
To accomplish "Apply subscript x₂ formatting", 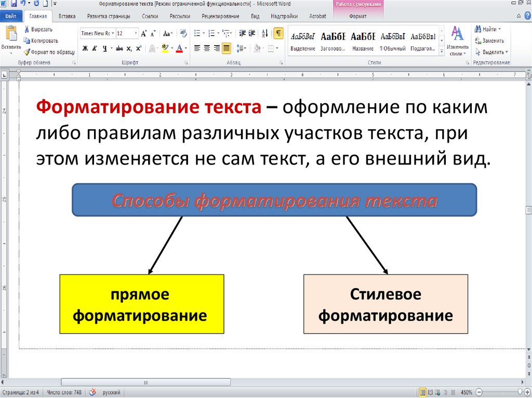I will [129, 48].
